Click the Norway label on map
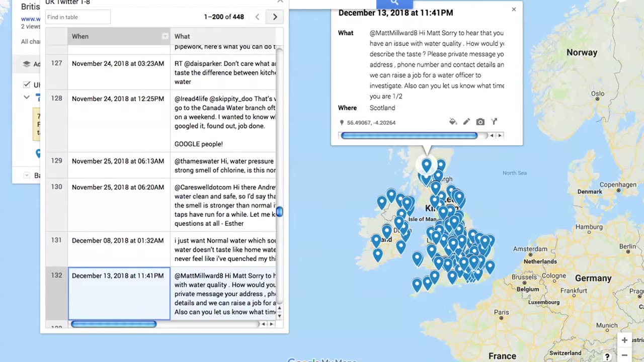This screenshot has width=644, height=362. 582,52
